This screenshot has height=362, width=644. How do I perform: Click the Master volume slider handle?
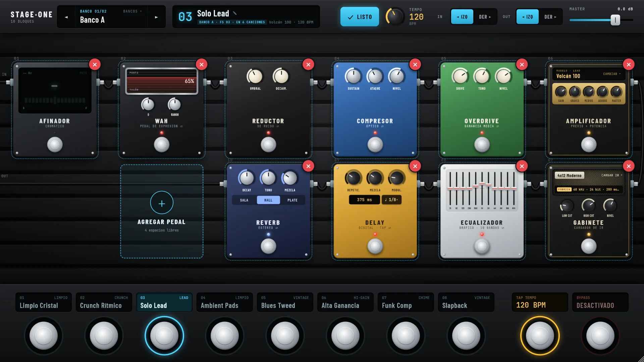click(x=615, y=20)
